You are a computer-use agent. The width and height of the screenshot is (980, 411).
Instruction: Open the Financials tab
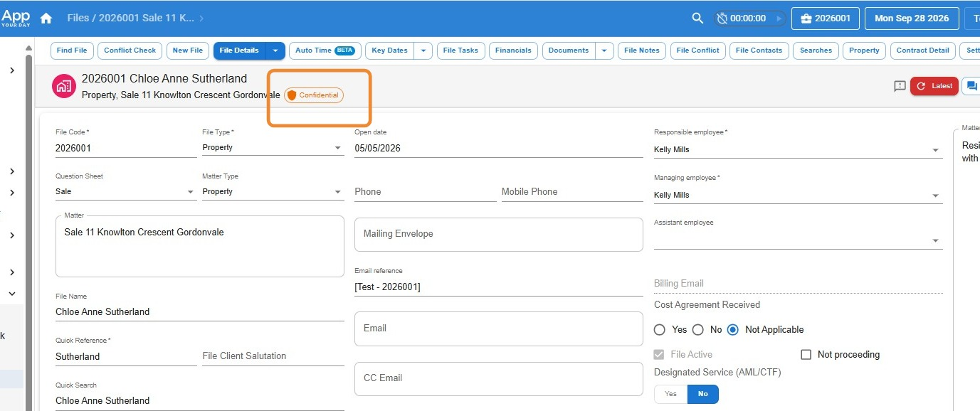pos(513,50)
